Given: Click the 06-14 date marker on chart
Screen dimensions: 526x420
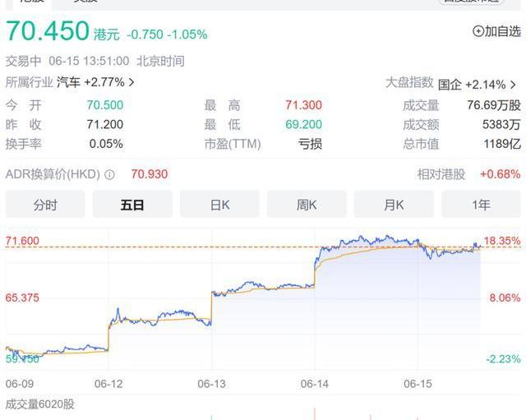Looking at the screenshot, I should pos(315,384).
